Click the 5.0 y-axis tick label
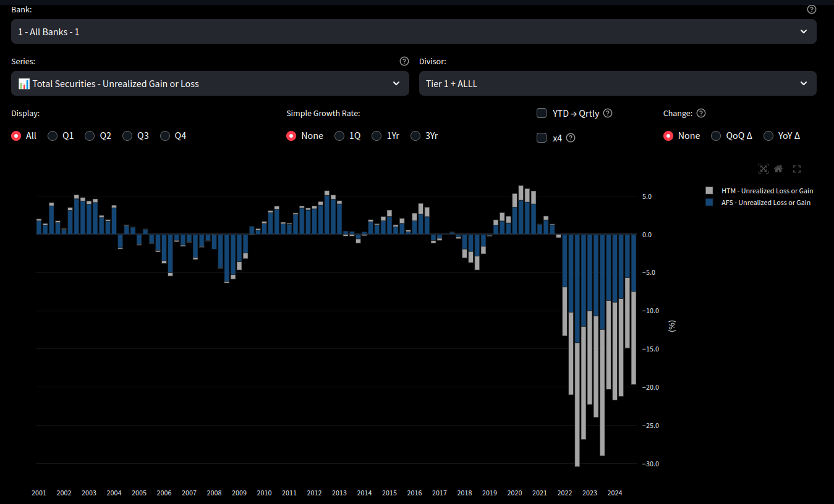The image size is (834, 504). point(647,196)
